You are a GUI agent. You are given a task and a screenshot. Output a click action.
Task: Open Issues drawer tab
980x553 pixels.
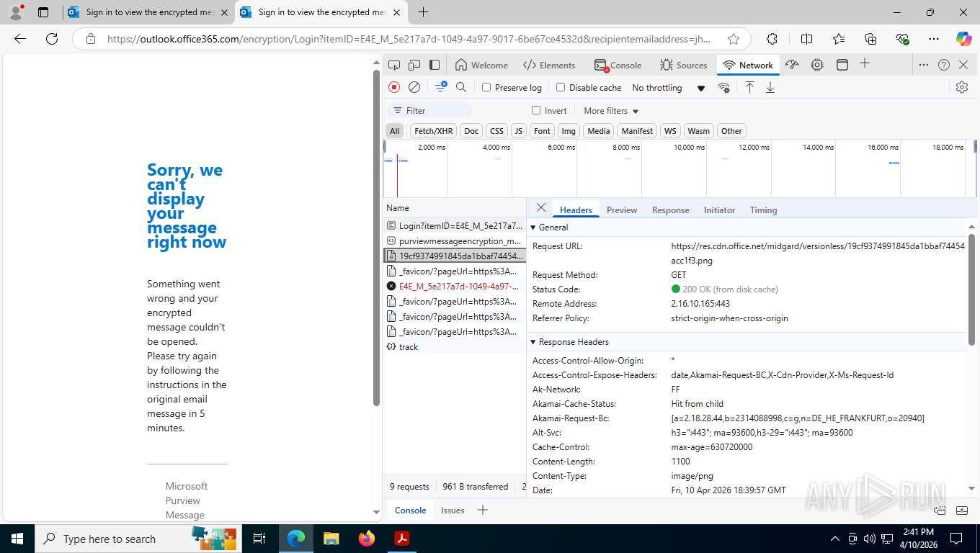click(x=453, y=510)
